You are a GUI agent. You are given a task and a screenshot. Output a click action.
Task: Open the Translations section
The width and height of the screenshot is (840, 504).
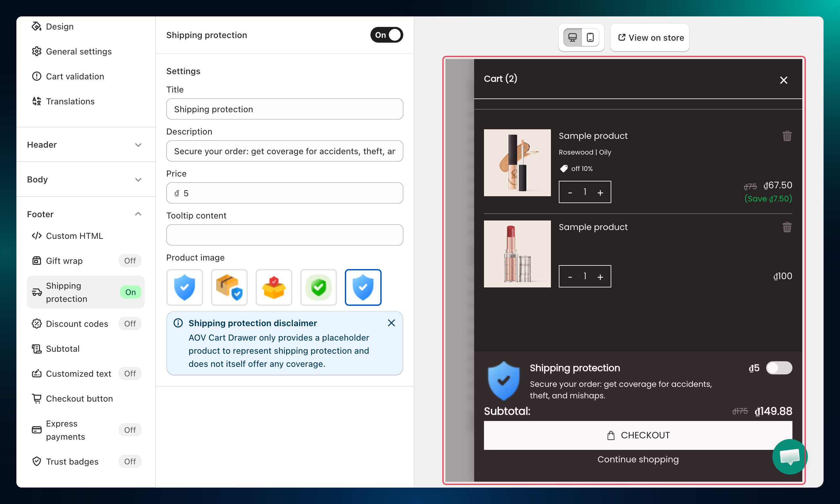point(63,101)
